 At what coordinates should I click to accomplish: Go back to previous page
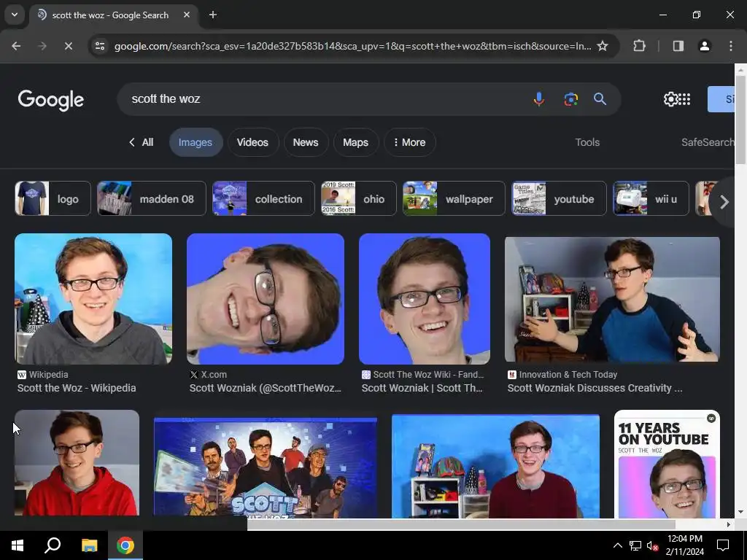pyautogui.click(x=16, y=46)
